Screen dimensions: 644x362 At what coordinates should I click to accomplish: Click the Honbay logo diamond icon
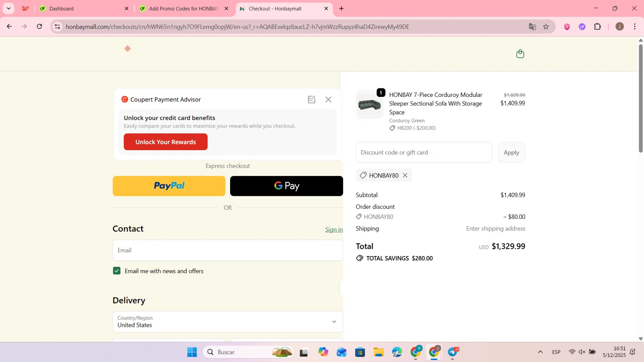(128, 48)
